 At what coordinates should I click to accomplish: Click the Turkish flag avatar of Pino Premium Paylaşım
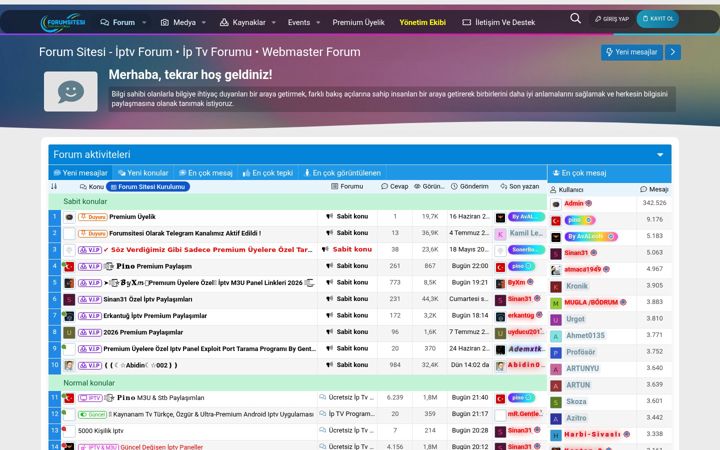pyautogui.click(x=69, y=266)
